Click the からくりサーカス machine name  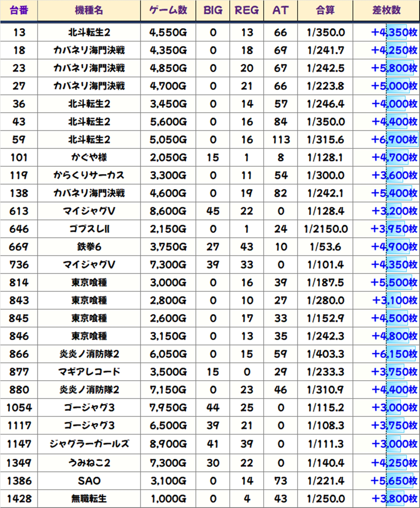pyautogui.click(x=89, y=175)
